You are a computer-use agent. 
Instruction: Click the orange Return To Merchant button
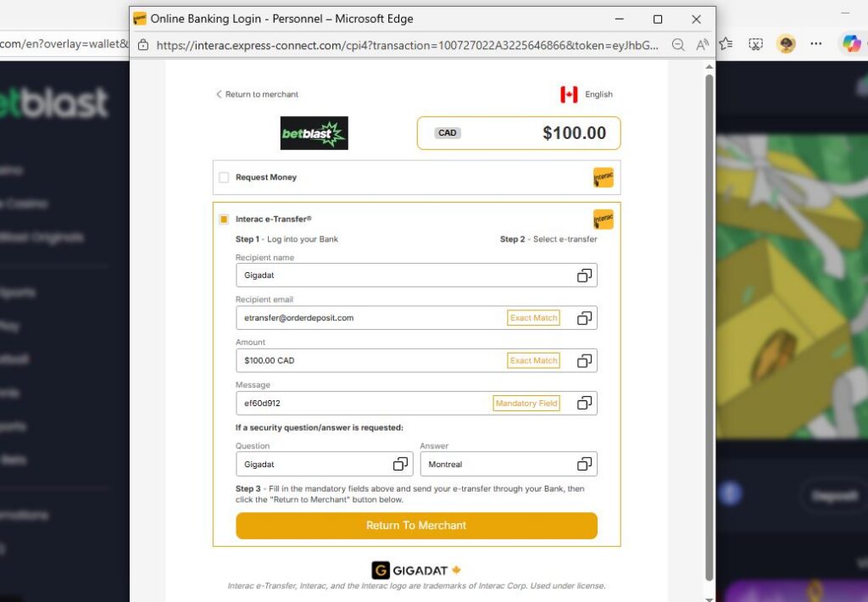(x=416, y=525)
